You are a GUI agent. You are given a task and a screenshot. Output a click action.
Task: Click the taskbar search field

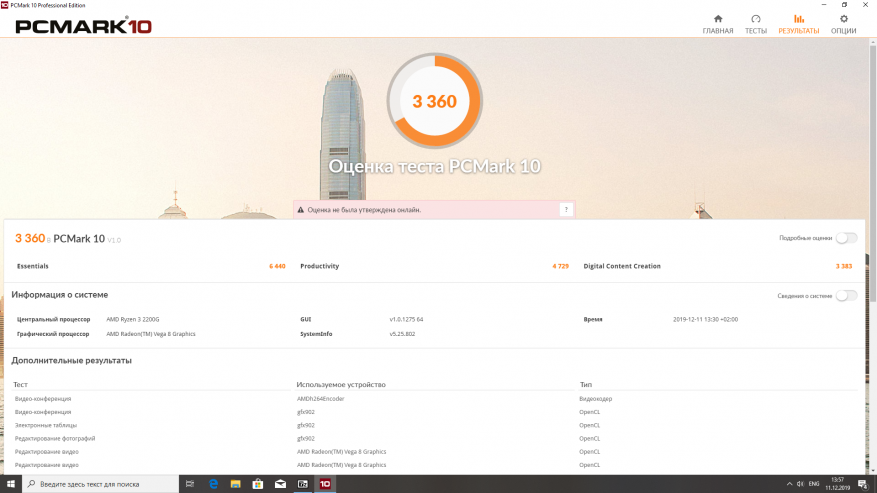tap(101, 484)
